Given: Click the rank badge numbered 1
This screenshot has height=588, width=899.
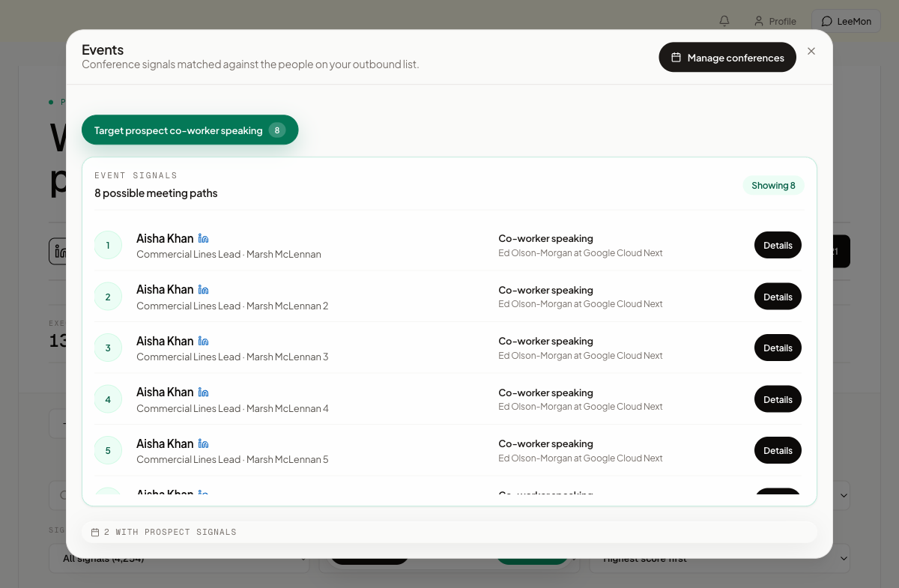Looking at the screenshot, I should (108, 245).
